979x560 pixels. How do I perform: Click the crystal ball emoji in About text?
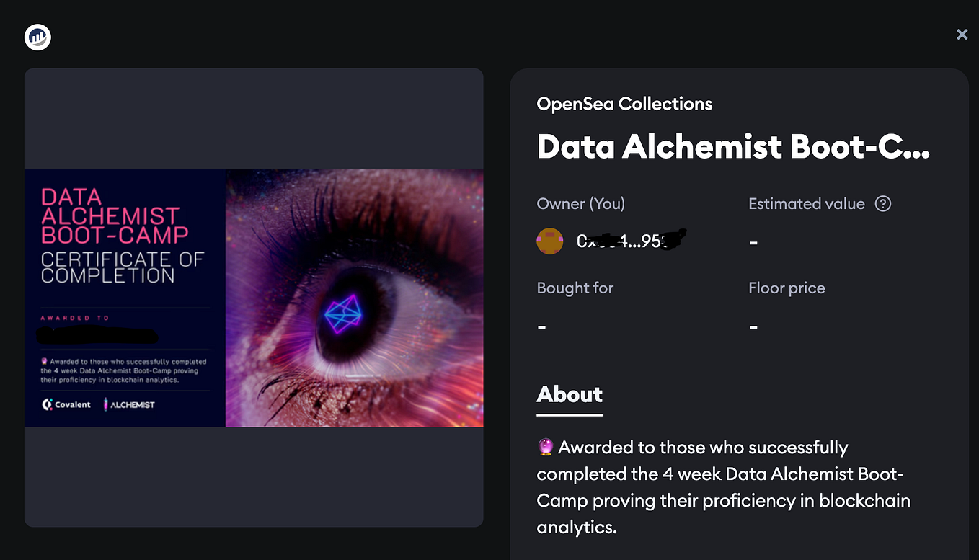point(546,448)
